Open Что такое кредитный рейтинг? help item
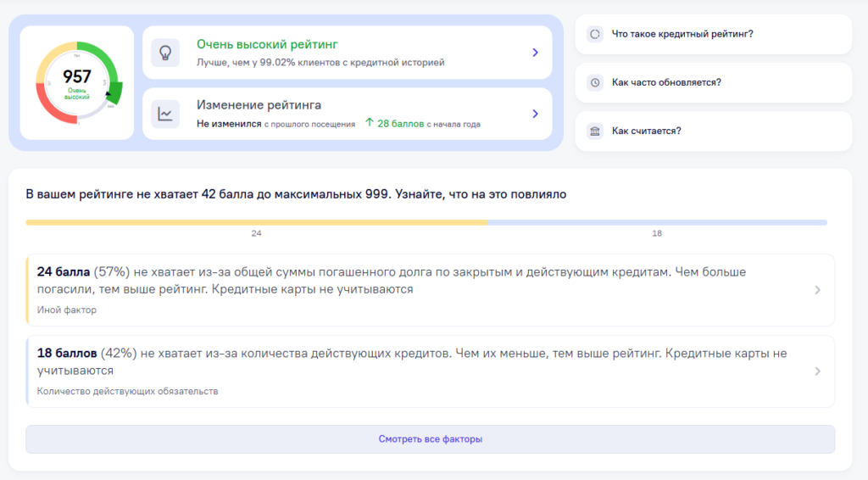The image size is (868, 480). pyautogui.click(x=714, y=34)
